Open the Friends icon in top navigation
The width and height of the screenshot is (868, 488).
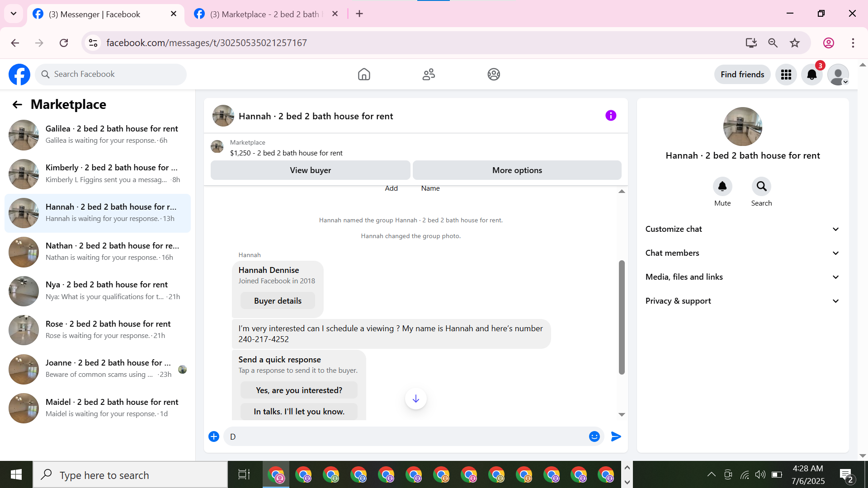(x=429, y=75)
